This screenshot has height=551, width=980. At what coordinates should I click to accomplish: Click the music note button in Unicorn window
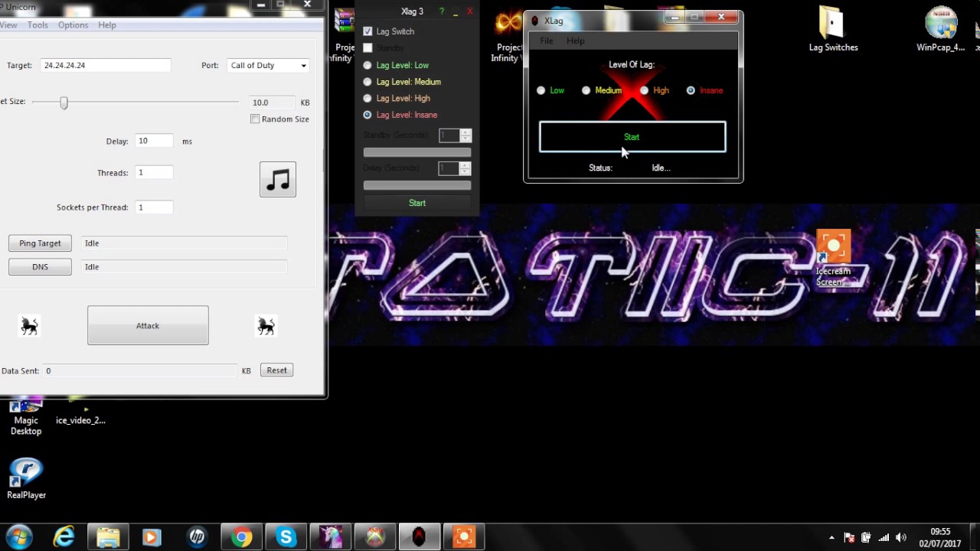pos(278,179)
